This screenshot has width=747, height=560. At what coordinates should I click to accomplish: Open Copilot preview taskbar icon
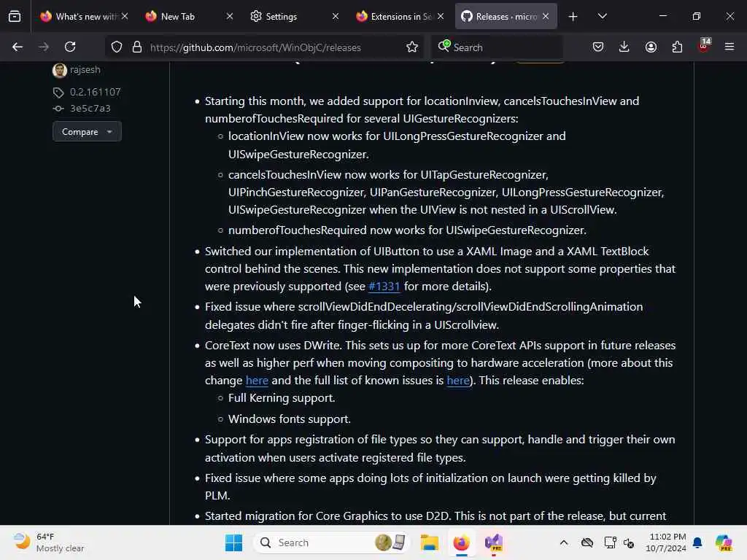[724, 542]
